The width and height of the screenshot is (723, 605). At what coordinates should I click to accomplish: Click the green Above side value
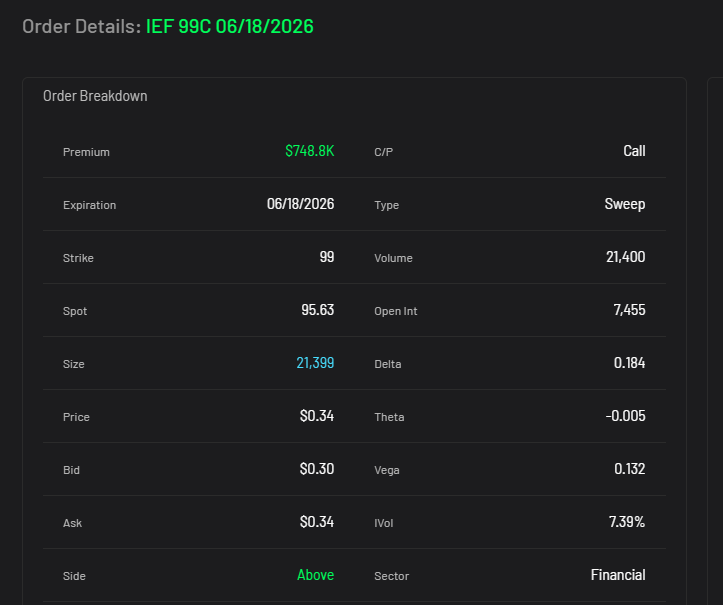coord(315,575)
